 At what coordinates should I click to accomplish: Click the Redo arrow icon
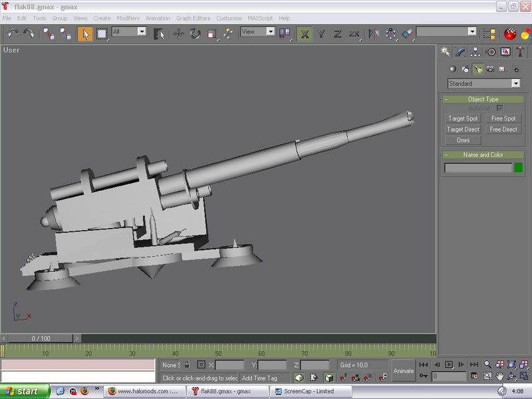coord(29,34)
